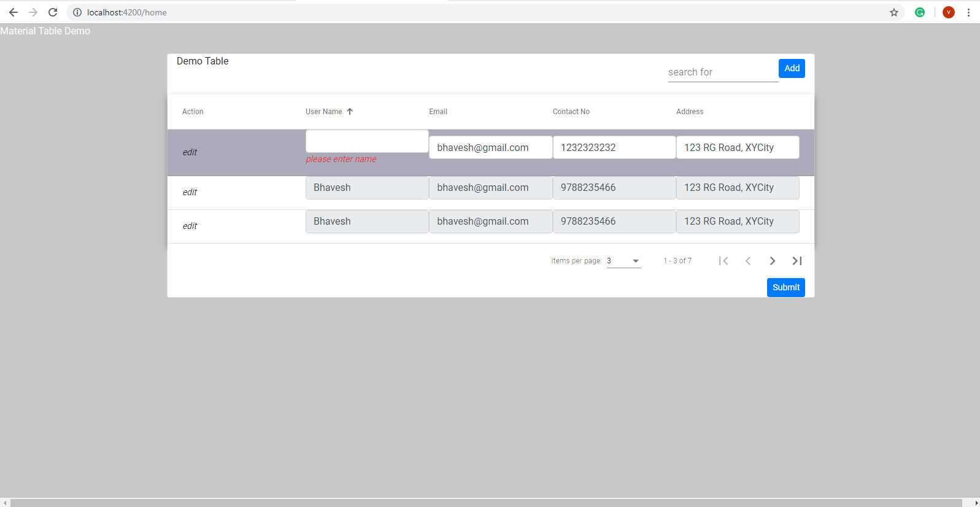
Task: Bookmark this page with star icon
Action: 894,12
